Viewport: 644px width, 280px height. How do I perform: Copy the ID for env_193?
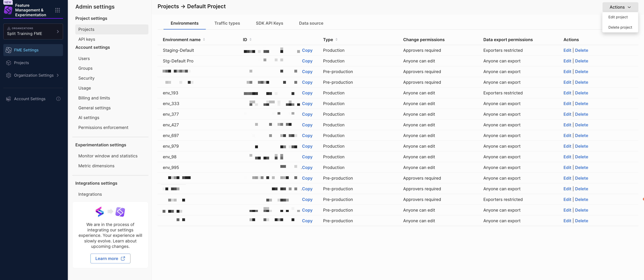point(307,93)
